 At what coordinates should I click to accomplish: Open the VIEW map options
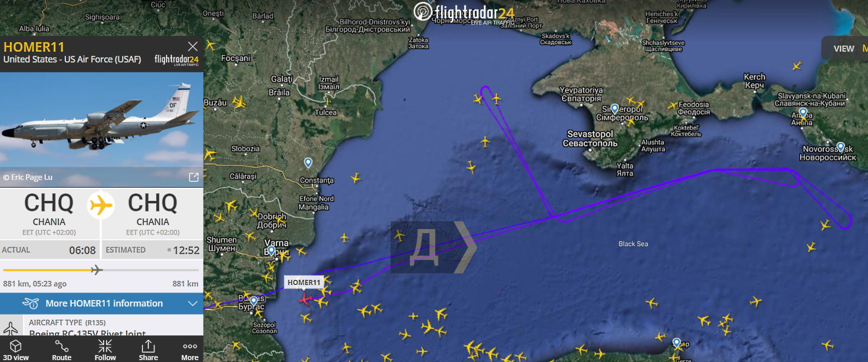click(845, 49)
